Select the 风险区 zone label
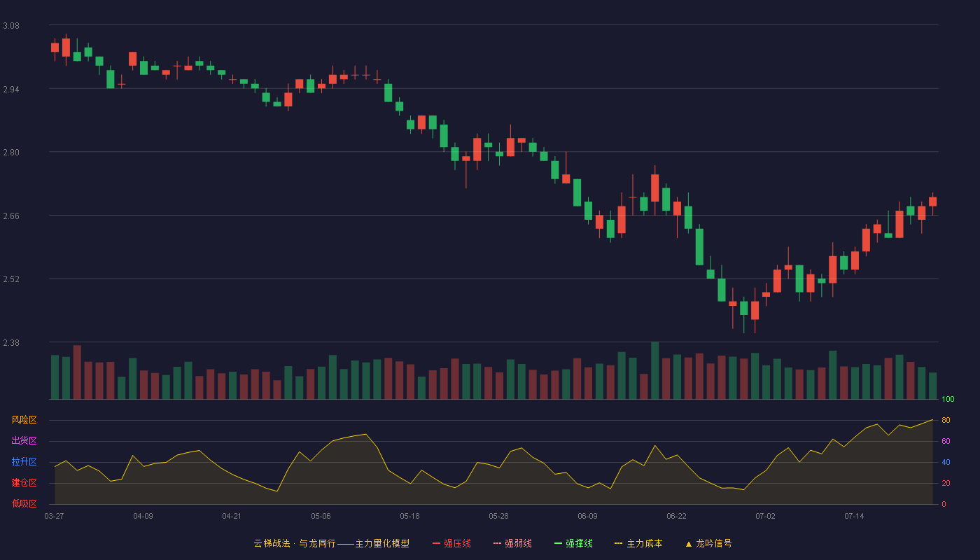Viewport: 980px width, 560px height. click(x=24, y=420)
